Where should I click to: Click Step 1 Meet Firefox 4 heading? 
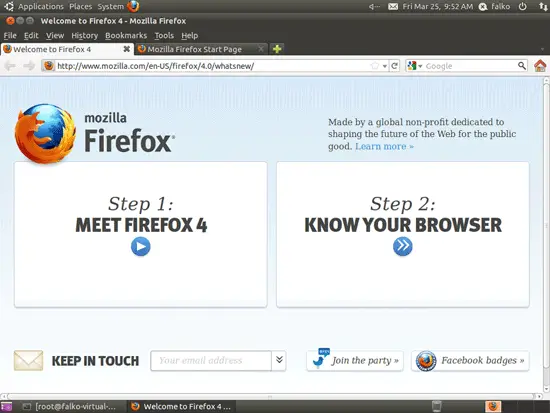click(x=141, y=215)
